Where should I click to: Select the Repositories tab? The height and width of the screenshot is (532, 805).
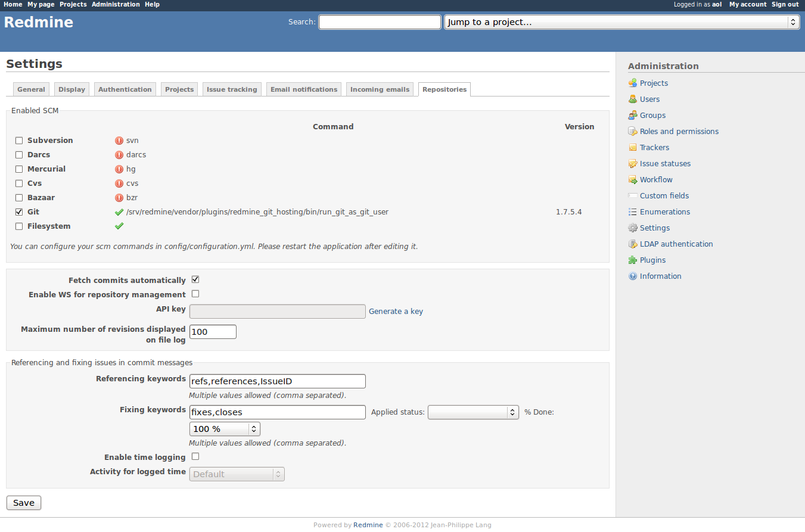[x=445, y=89]
